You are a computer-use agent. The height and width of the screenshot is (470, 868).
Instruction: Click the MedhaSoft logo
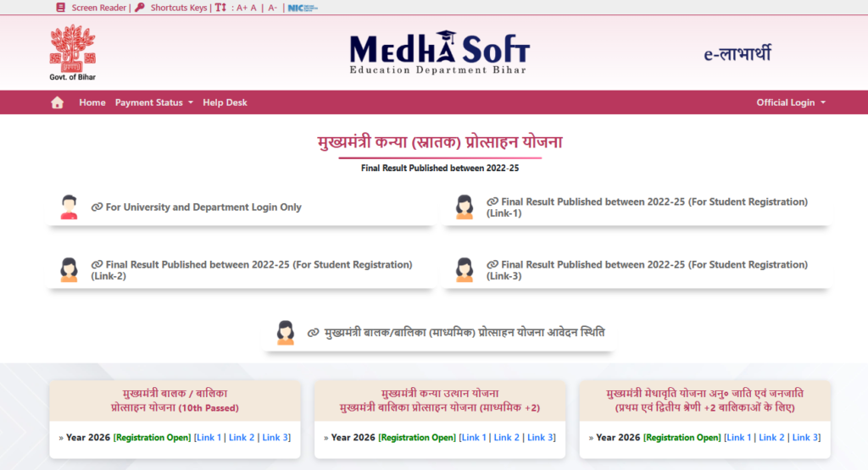440,53
